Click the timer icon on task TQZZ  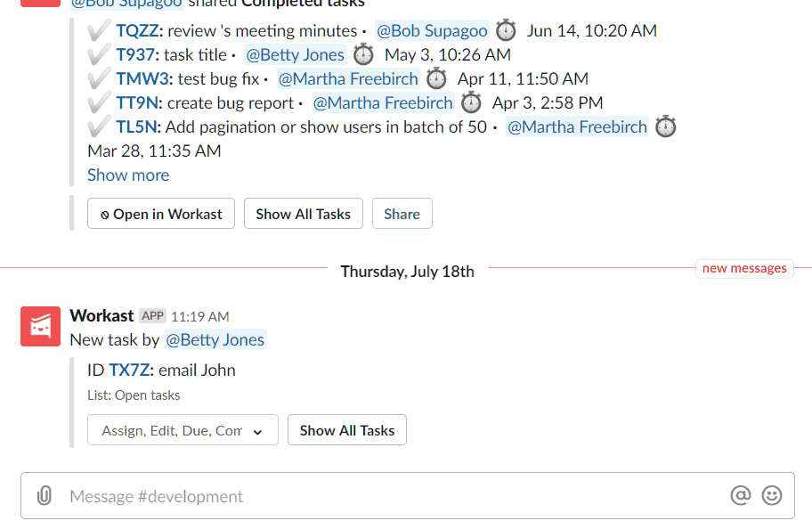point(506,29)
